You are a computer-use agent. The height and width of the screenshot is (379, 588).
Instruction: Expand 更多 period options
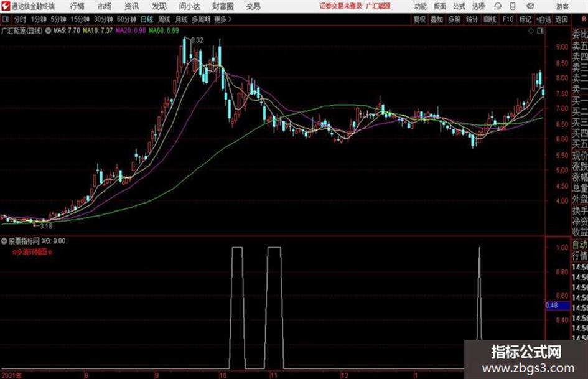coord(223,19)
